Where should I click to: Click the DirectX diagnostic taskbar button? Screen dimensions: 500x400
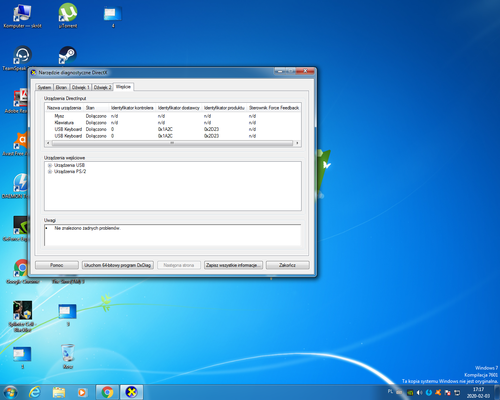[x=132, y=392]
